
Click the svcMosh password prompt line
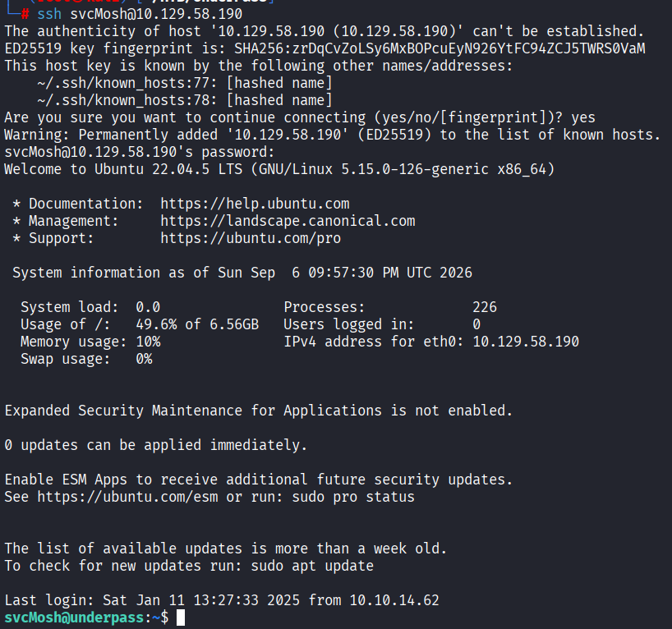point(140,152)
